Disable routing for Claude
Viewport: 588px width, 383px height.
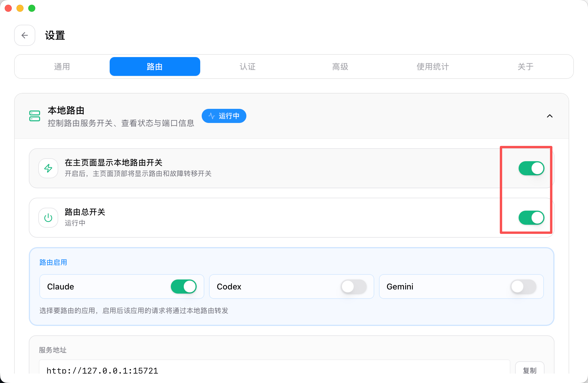point(184,287)
